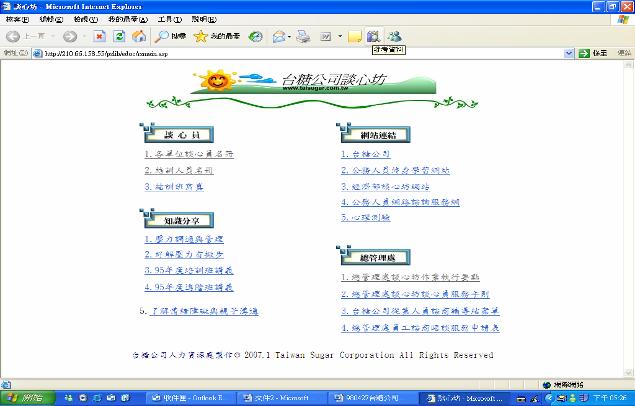
Task: Open link 3 under 網站連結
Action: [x=385, y=187]
